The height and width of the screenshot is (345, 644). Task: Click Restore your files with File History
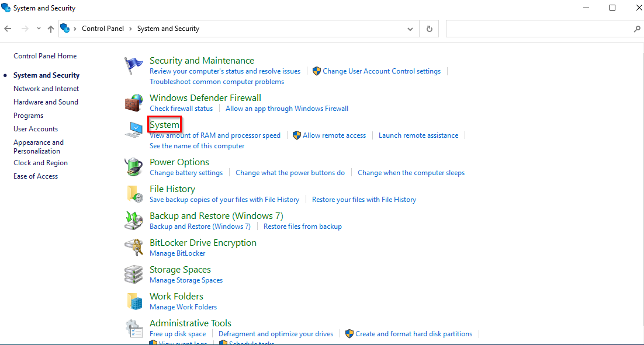point(364,200)
